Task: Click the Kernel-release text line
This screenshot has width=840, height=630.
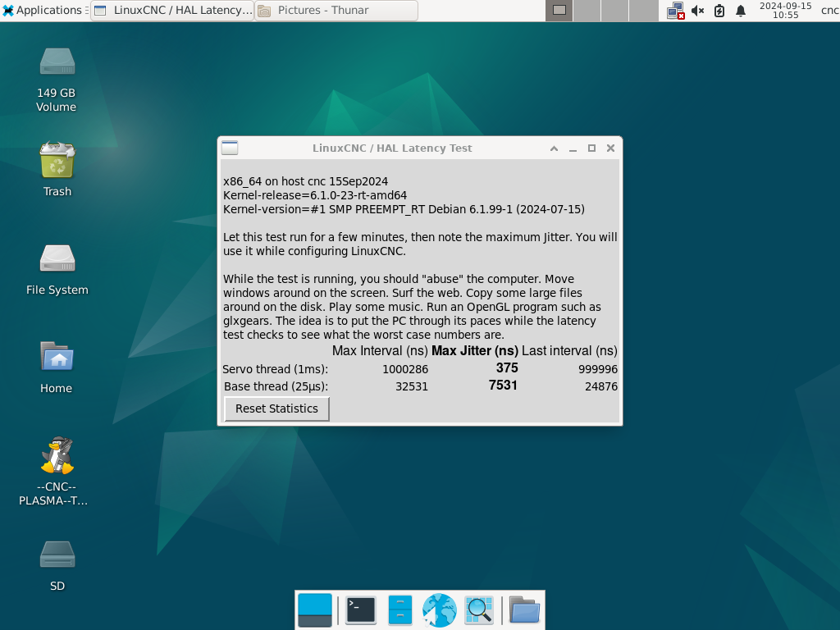Action: [315, 195]
